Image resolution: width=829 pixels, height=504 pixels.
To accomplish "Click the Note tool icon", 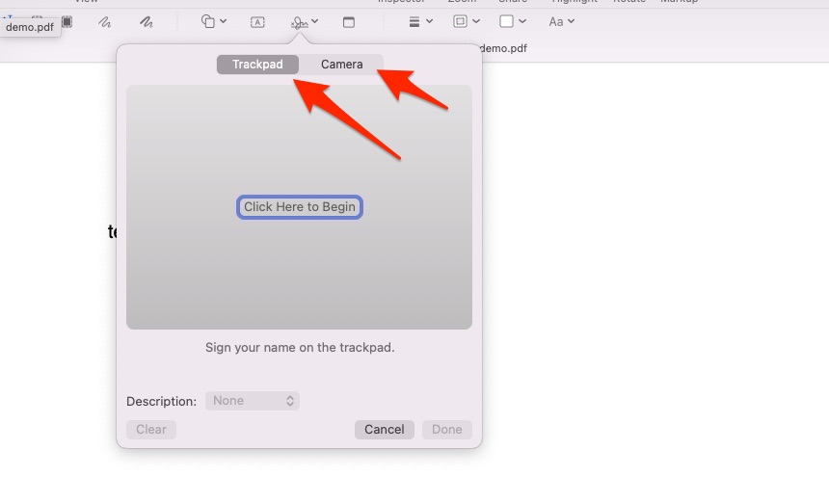I will pyautogui.click(x=349, y=21).
